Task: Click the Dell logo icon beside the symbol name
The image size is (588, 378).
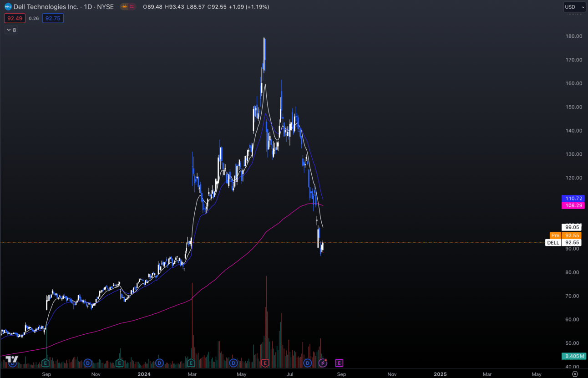Action: pos(8,7)
